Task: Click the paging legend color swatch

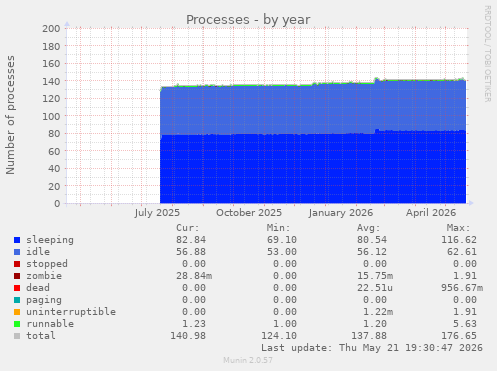Action: point(17,300)
